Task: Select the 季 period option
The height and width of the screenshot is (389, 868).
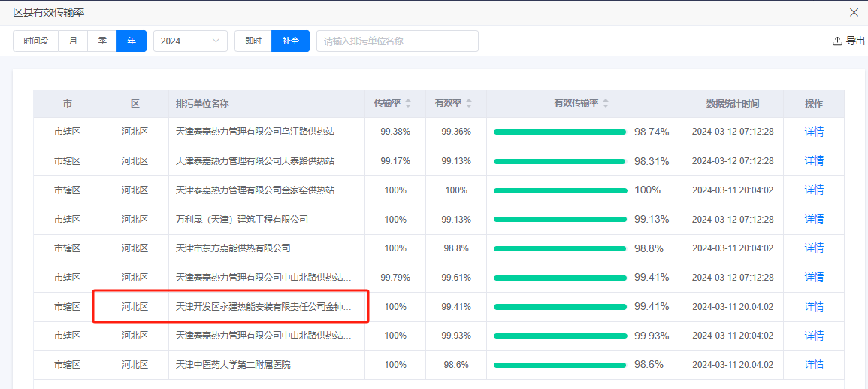Action: click(102, 41)
